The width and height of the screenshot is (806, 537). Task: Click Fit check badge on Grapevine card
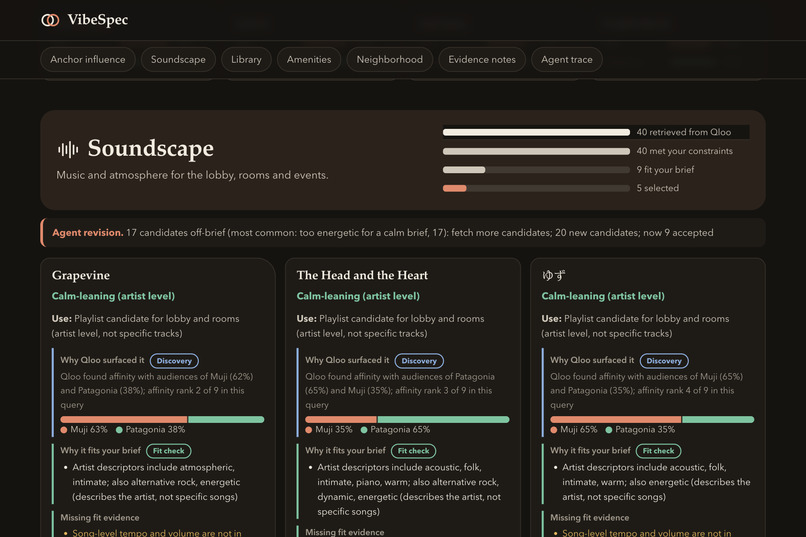[x=169, y=451]
